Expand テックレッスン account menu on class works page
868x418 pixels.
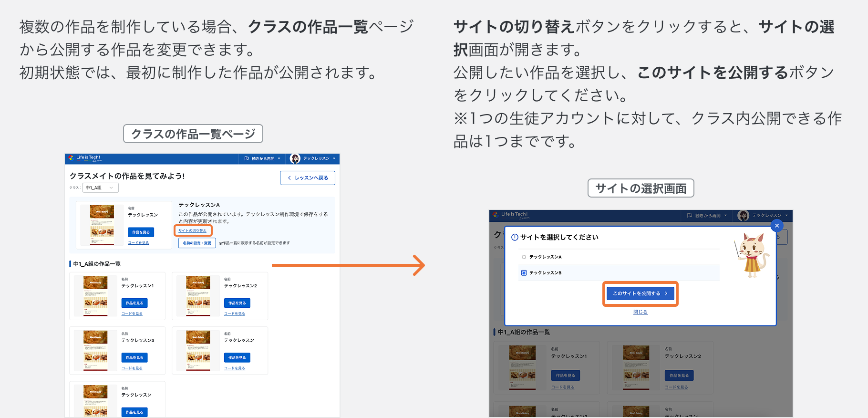(x=319, y=158)
